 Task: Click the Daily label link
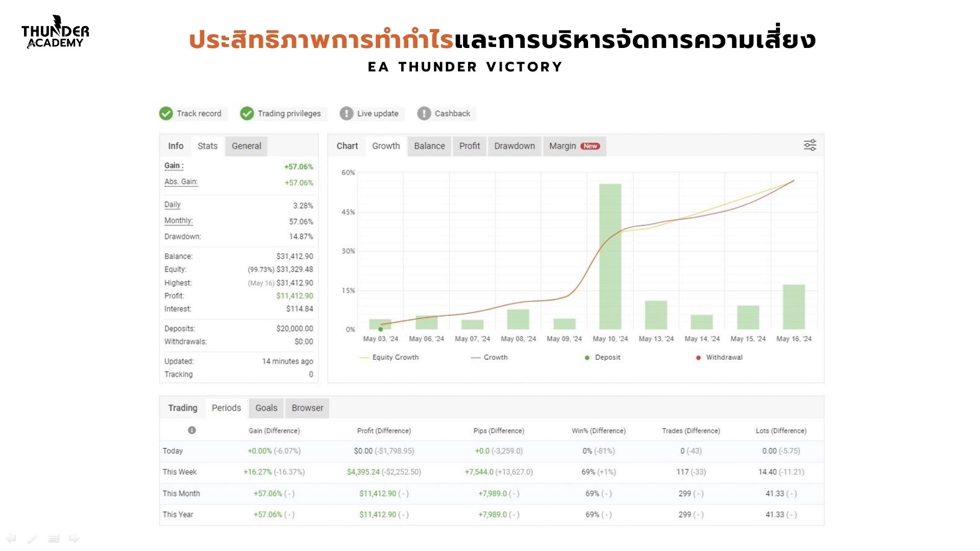[173, 205]
